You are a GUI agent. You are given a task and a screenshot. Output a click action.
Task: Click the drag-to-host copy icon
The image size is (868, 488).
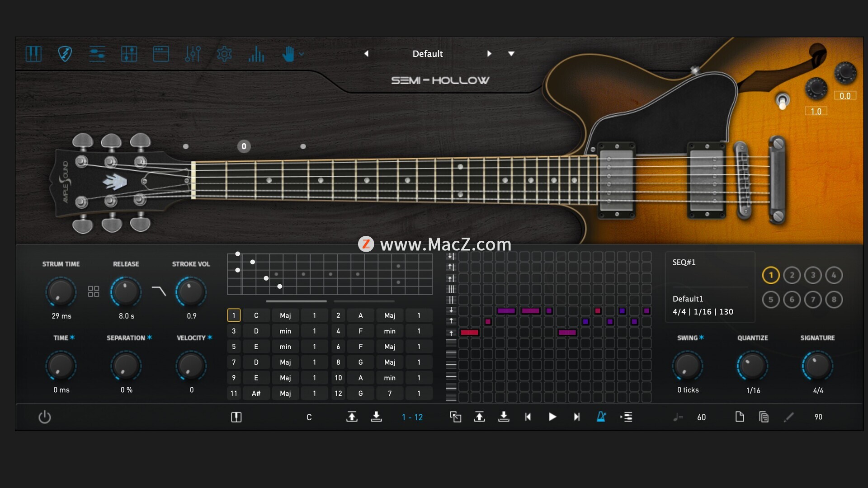tap(455, 417)
